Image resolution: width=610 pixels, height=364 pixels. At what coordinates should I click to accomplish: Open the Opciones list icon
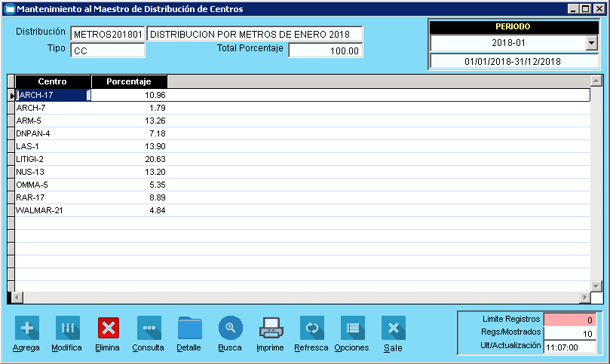(x=352, y=328)
